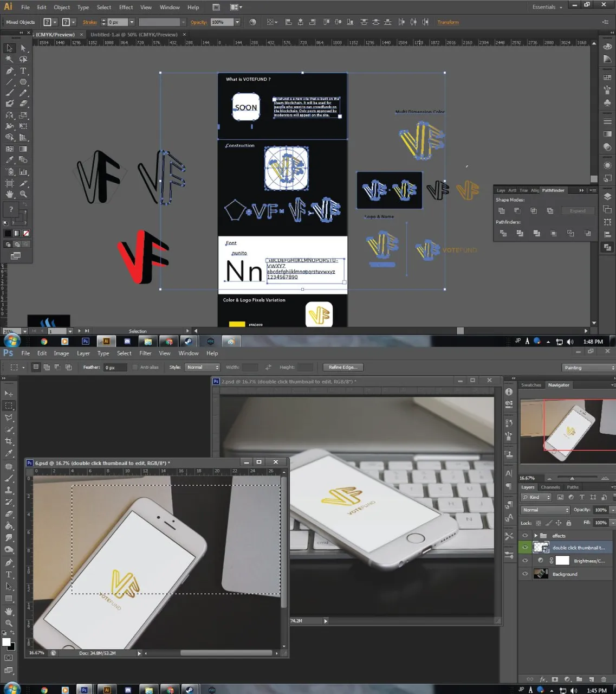Open Photoshop's Layer menu
Viewport: 616px width, 694px height.
[83, 353]
